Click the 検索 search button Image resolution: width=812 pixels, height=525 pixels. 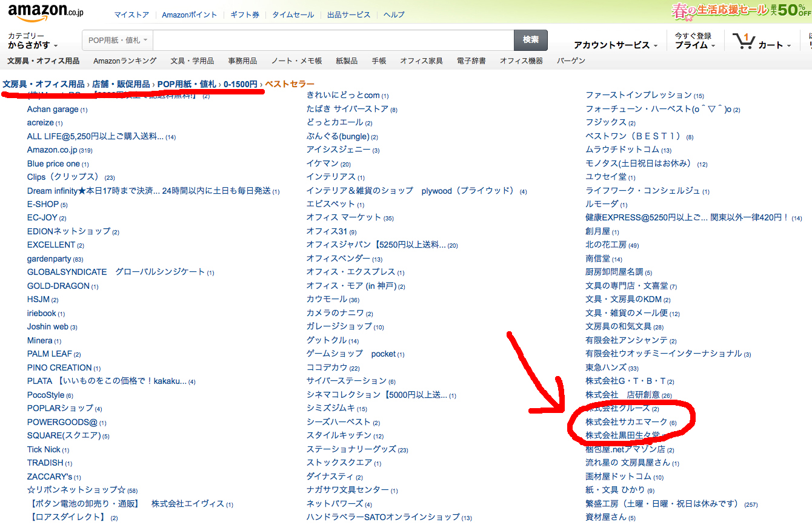(530, 40)
